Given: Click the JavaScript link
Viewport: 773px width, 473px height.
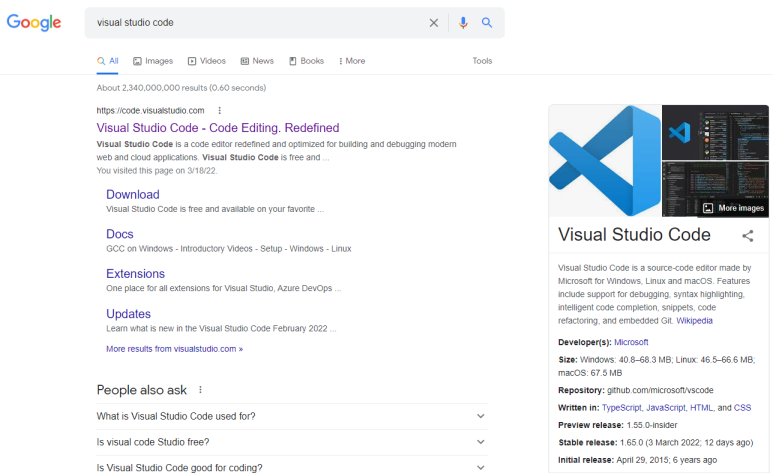Looking at the screenshot, I should pyautogui.click(x=666, y=408).
